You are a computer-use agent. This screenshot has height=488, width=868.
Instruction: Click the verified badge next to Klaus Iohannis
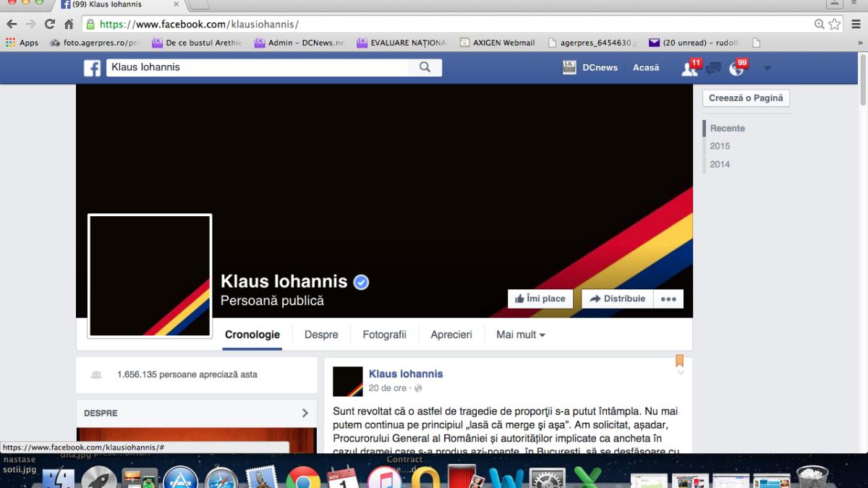coord(361,282)
